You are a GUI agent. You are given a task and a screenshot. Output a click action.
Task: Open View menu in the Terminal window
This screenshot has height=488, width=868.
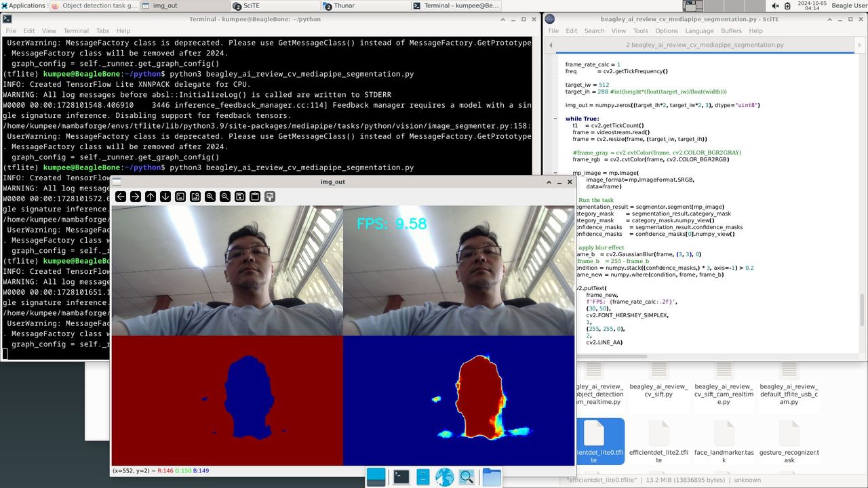click(50, 30)
